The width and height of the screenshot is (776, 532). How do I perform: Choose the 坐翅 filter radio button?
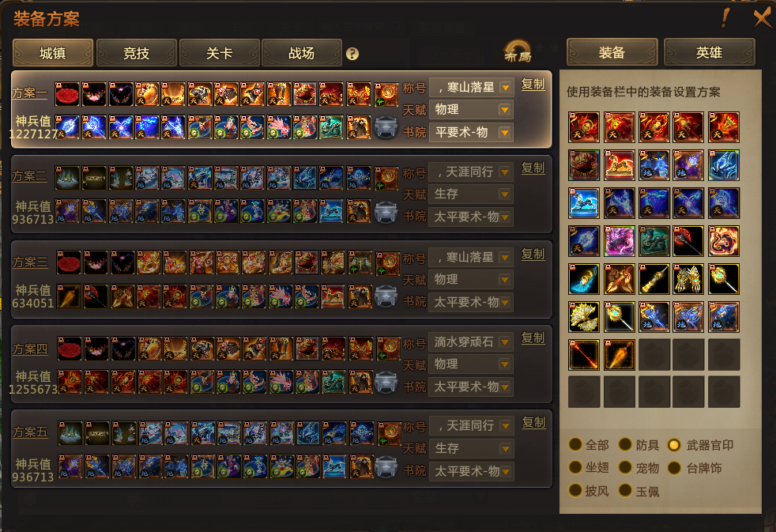pyautogui.click(x=575, y=467)
